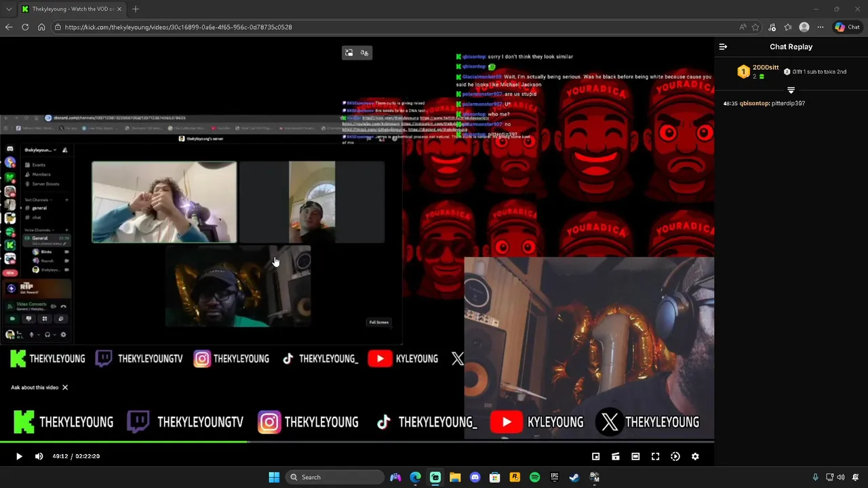The width and height of the screenshot is (868, 488).
Task: Open the Windows Start menu
Action: tap(274, 477)
